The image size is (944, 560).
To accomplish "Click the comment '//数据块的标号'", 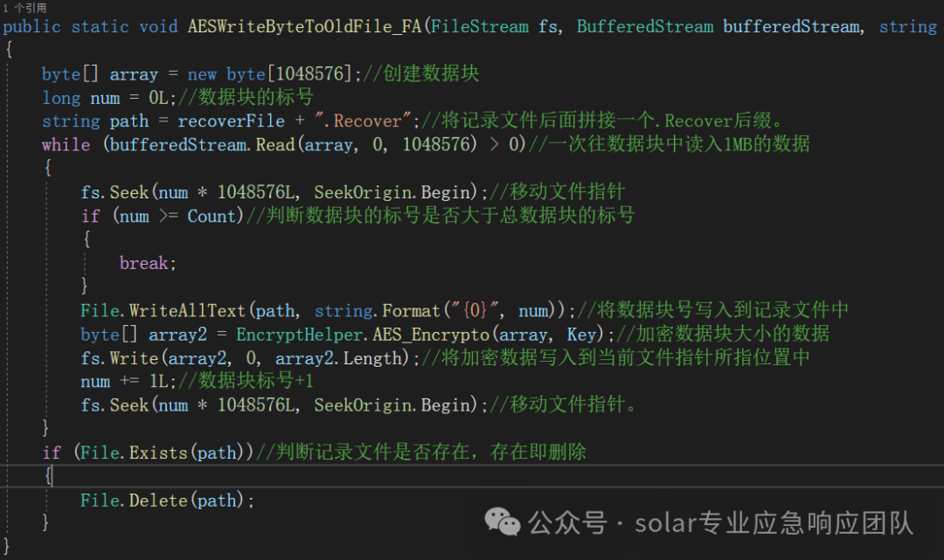I will [x=246, y=97].
